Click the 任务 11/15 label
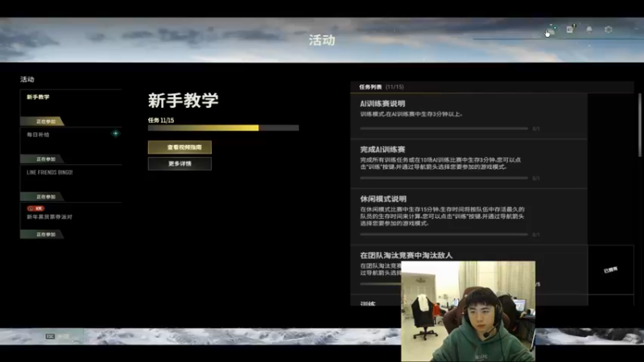Viewport: 644px width, 362px height. click(x=161, y=120)
